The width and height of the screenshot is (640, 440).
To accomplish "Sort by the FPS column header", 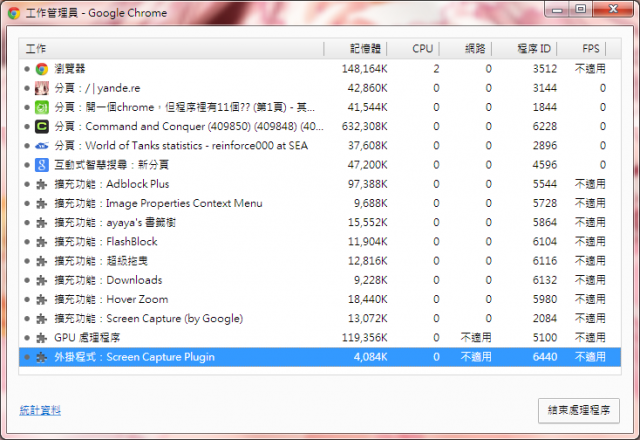I will [x=581, y=49].
